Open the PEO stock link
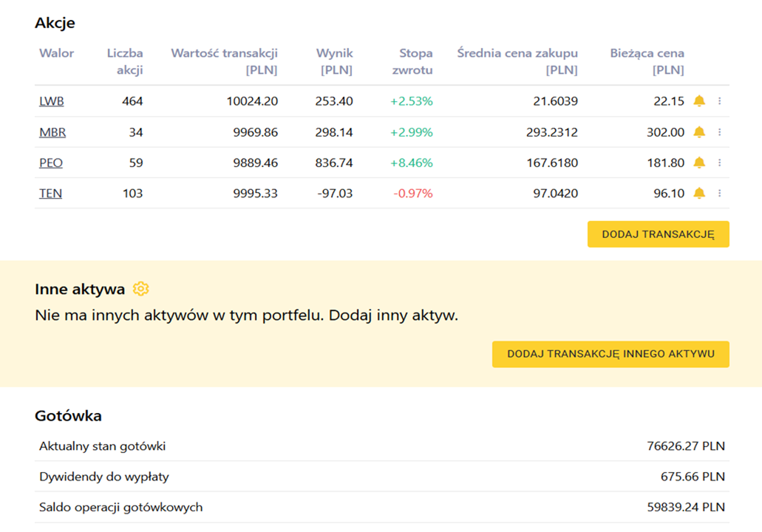The width and height of the screenshot is (762, 532). [x=51, y=163]
